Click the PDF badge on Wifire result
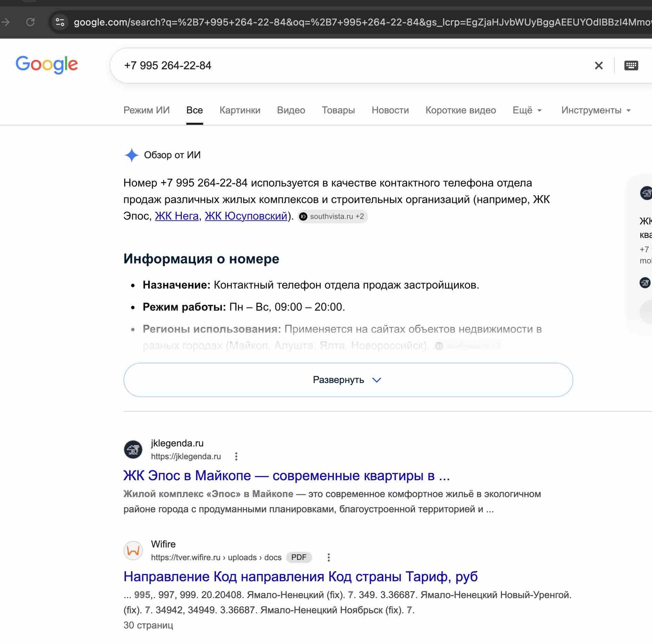 click(x=299, y=557)
